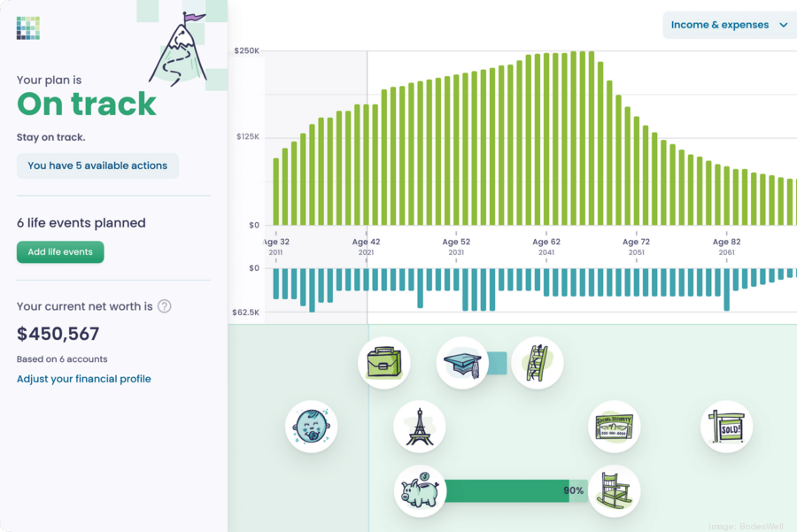Image resolution: width=797 pixels, height=532 pixels.
Task: Select the rocking chair retirement icon
Action: click(614, 490)
